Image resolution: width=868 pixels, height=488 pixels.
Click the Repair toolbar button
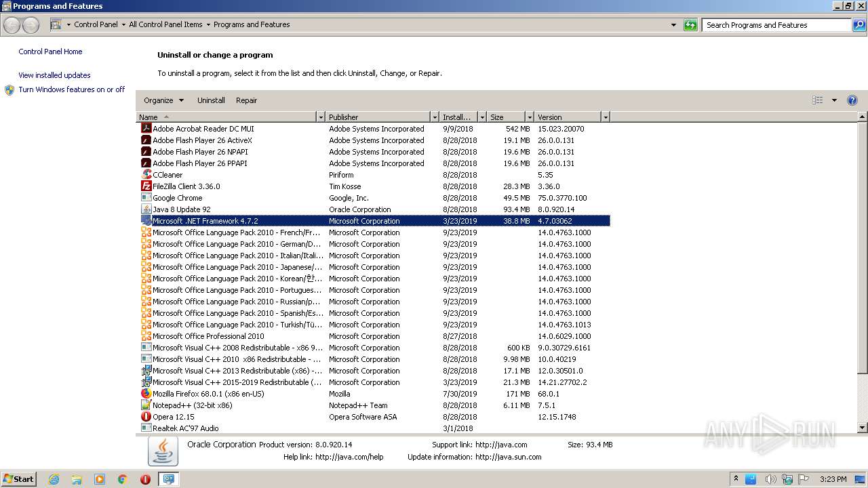246,100
